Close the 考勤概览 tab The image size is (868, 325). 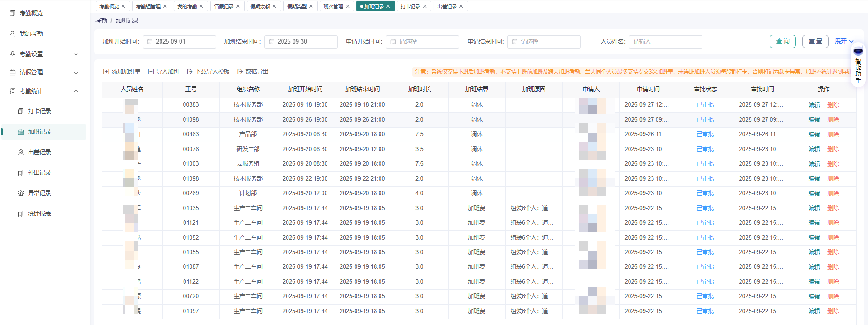(x=123, y=6)
